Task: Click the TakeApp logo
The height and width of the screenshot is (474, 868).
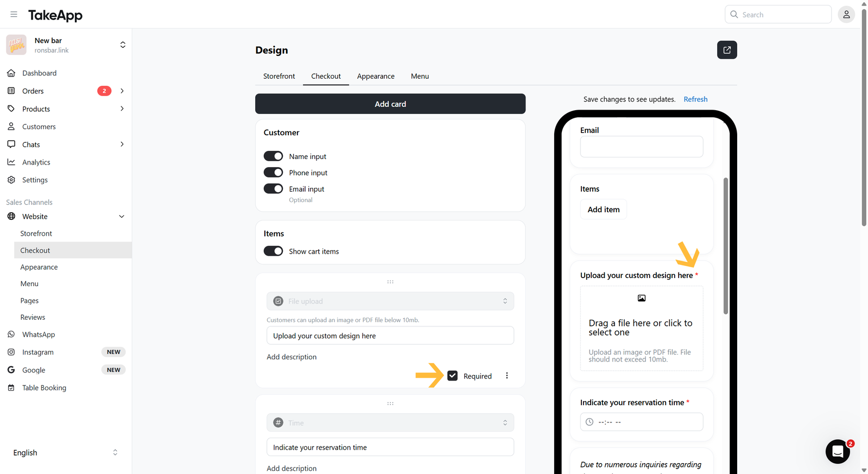Action: pyautogui.click(x=55, y=15)
